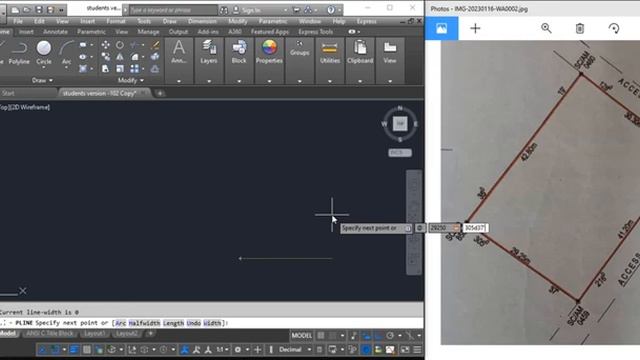Open the Annotation text panel
640x360 pixels.
point(179,52)
